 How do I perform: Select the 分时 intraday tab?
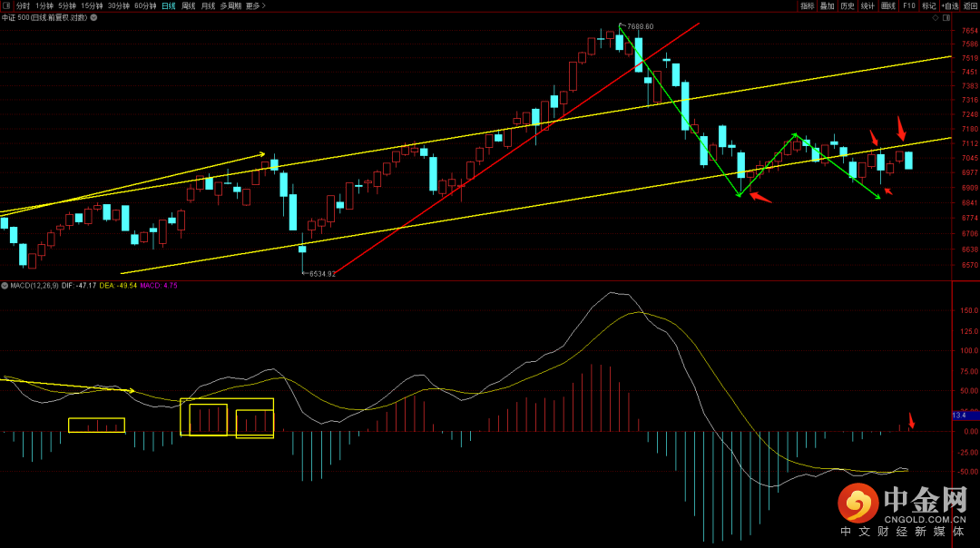point(23,5)
